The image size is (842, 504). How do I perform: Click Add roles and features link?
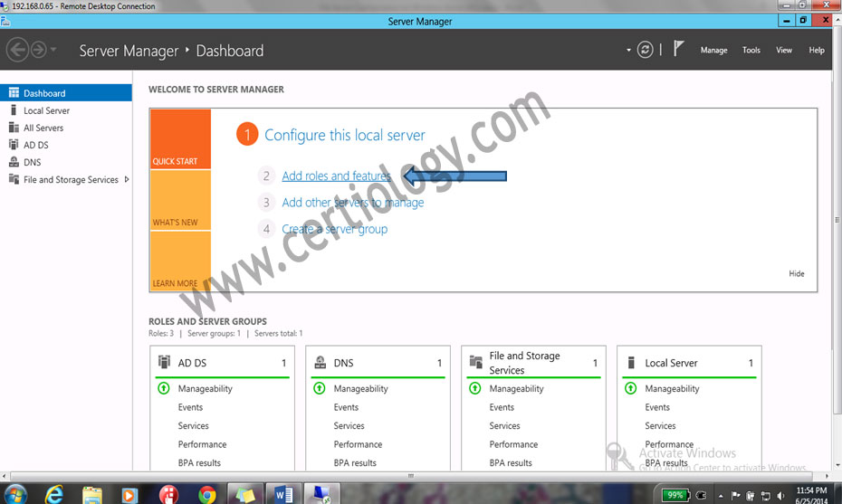click(x=336, y=176)
